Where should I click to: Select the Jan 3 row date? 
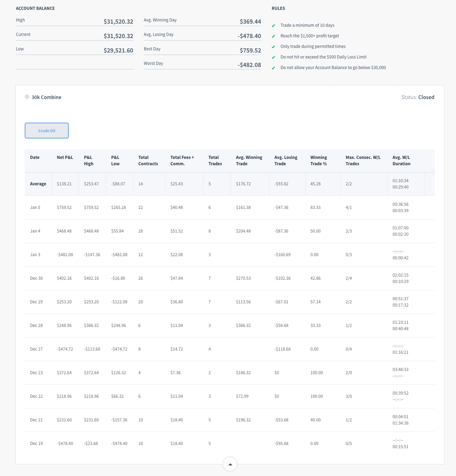pos(35,255)
